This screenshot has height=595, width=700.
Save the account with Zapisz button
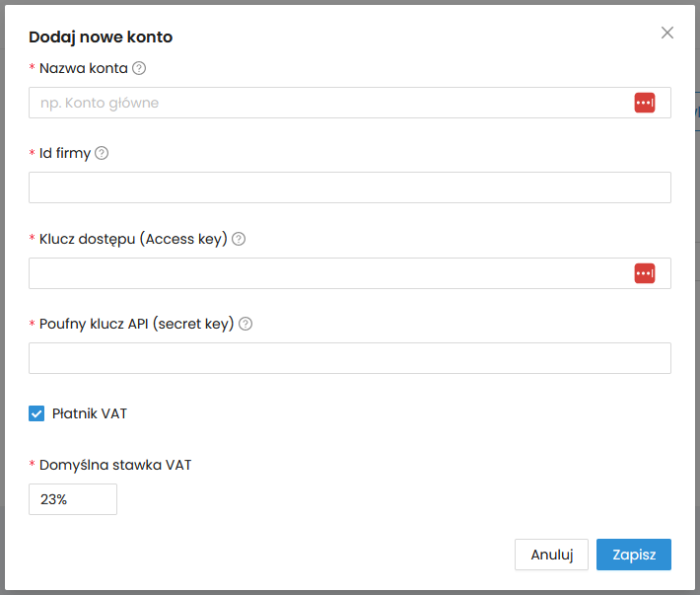[633, 555]
